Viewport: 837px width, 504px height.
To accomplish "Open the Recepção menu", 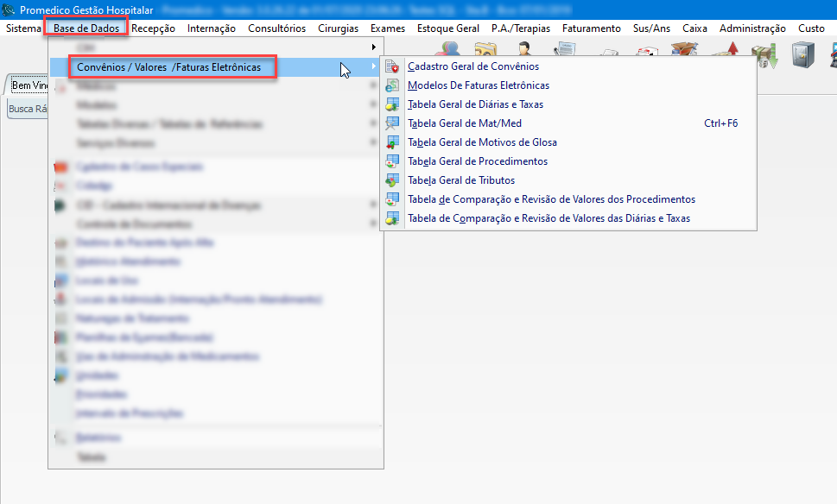I will coord(153,28).
